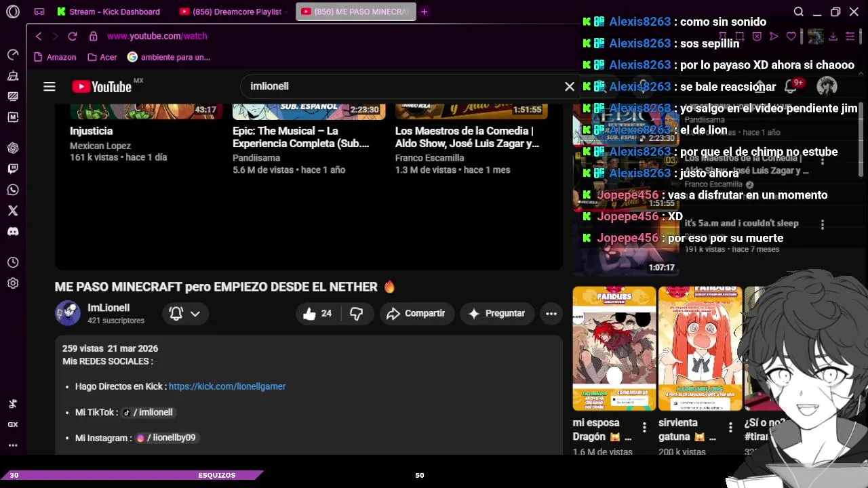Viewport: 868px width, 488px height.
Task: Select the ME PASO MINECRAFT tab
Action: point(356,12)
